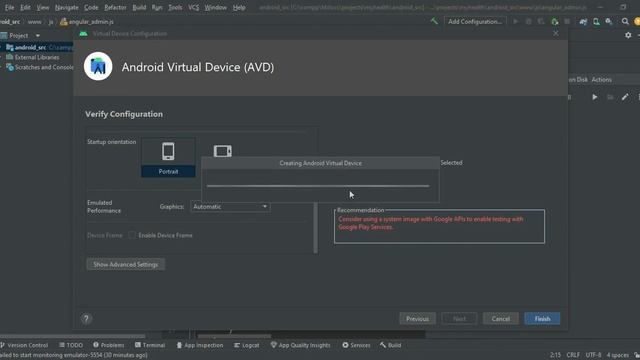Open the Build tool window tab
The height and width of the screenshot is (360, 640).
coord(391,345)
